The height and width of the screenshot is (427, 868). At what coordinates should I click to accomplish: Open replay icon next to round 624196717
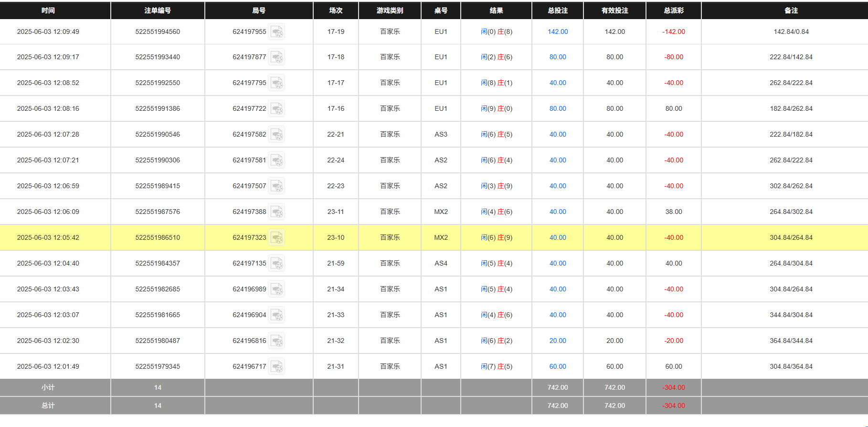coord(276,367)
